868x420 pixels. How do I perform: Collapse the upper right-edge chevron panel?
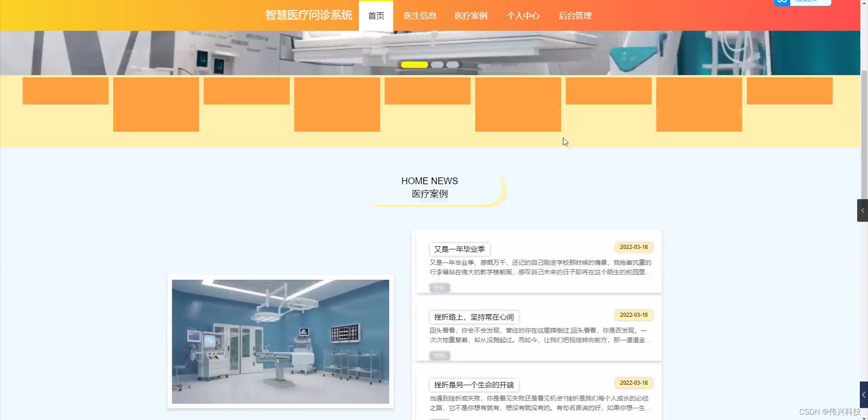pyautogui.click(x=863, y=210)
